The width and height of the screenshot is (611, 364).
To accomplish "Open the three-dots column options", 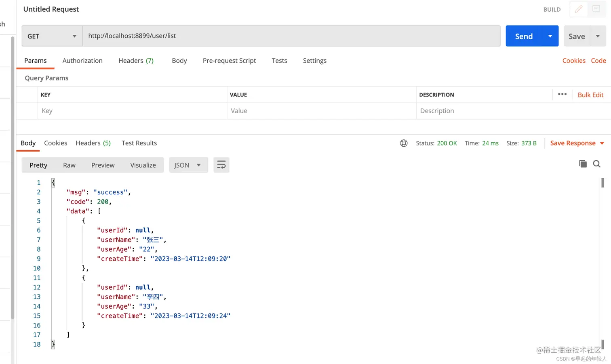I will click(562, 94).
